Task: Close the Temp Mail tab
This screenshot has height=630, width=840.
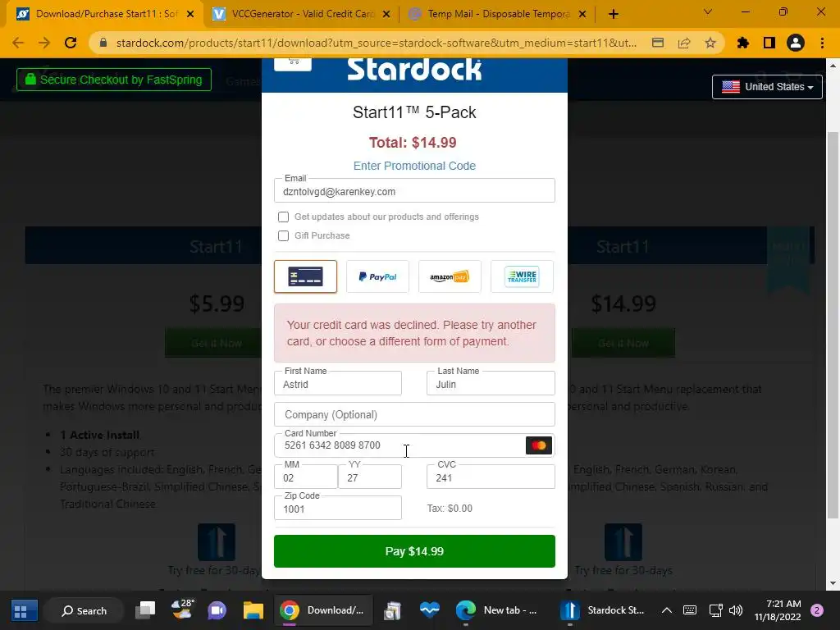Action: (582, 15)
